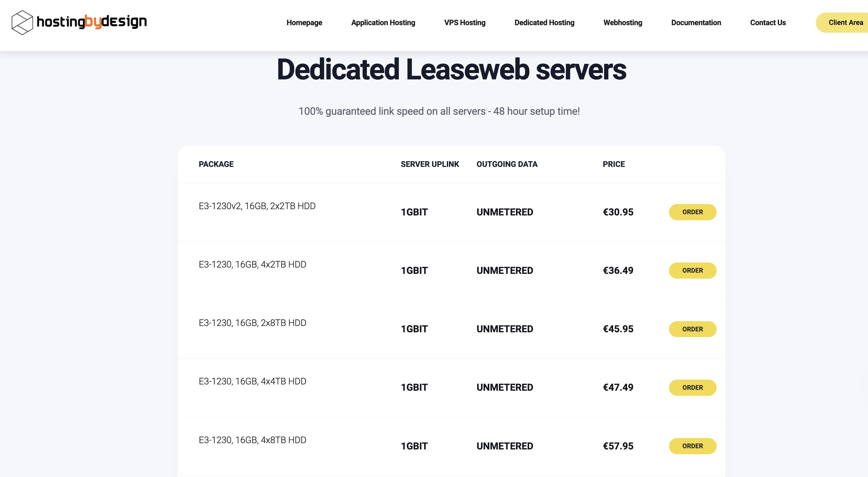Click the €57.95 price value
The height and width of the screenshot is (477, 868).
tap(618, 446)
